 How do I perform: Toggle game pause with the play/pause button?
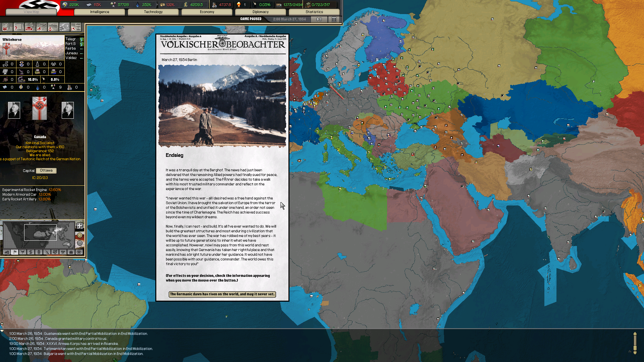pos(319,19)
